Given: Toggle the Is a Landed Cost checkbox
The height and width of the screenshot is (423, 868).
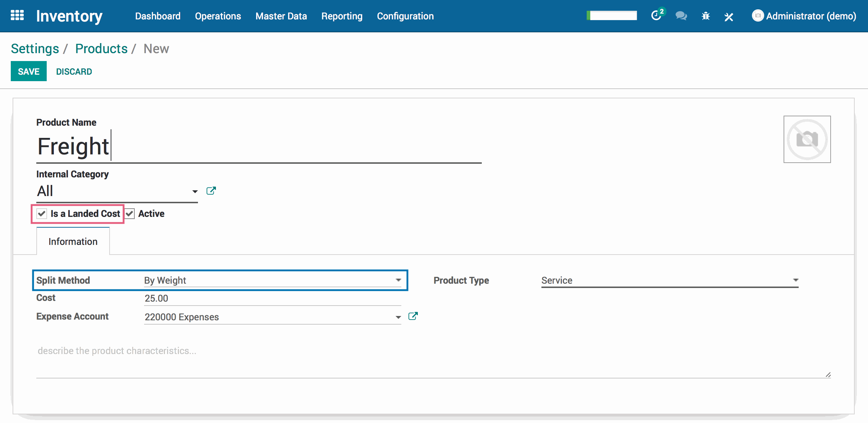Looking at the screenshot, I should click(x=42, y=214).
